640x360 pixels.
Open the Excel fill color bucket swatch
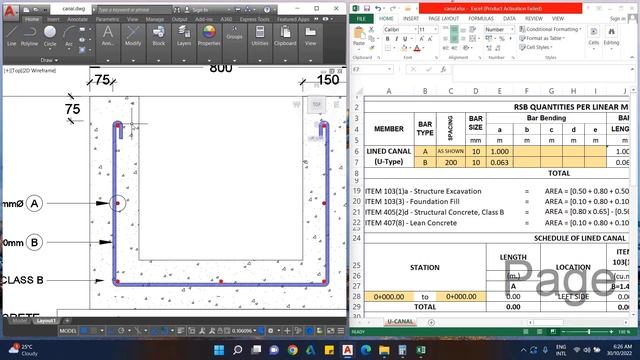pos(404,48)
